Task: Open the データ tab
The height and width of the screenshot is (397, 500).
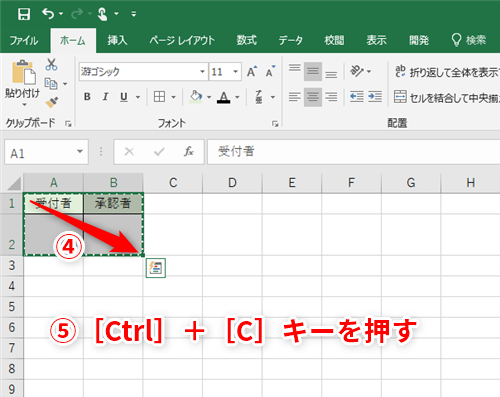Action: click(x=290, y=40)
